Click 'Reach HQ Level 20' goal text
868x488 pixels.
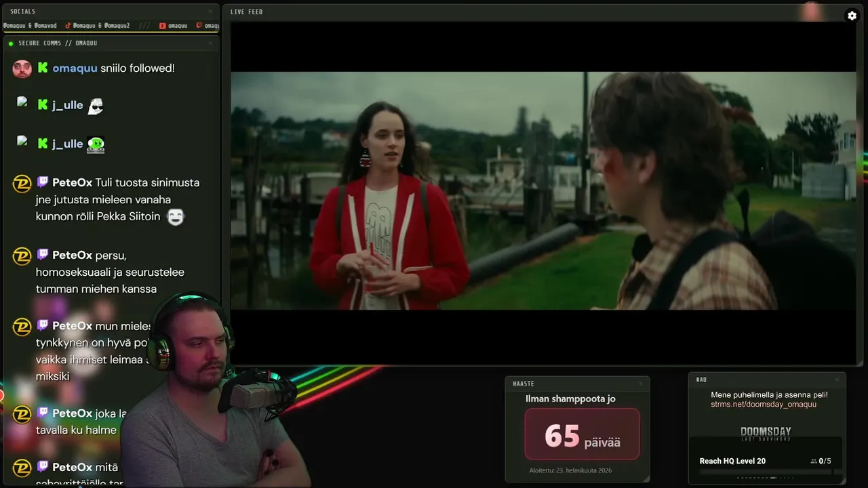tap(732, 461)
